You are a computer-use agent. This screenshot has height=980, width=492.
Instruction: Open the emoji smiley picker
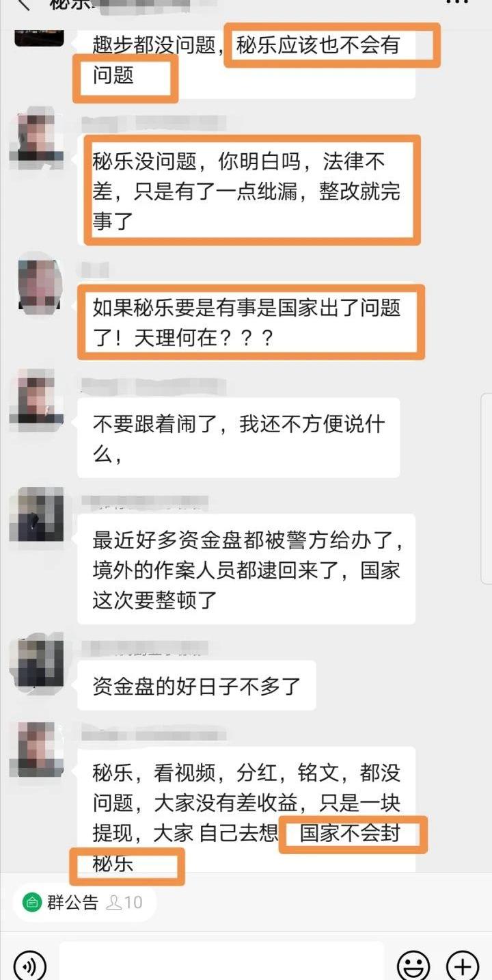point(413,966)
